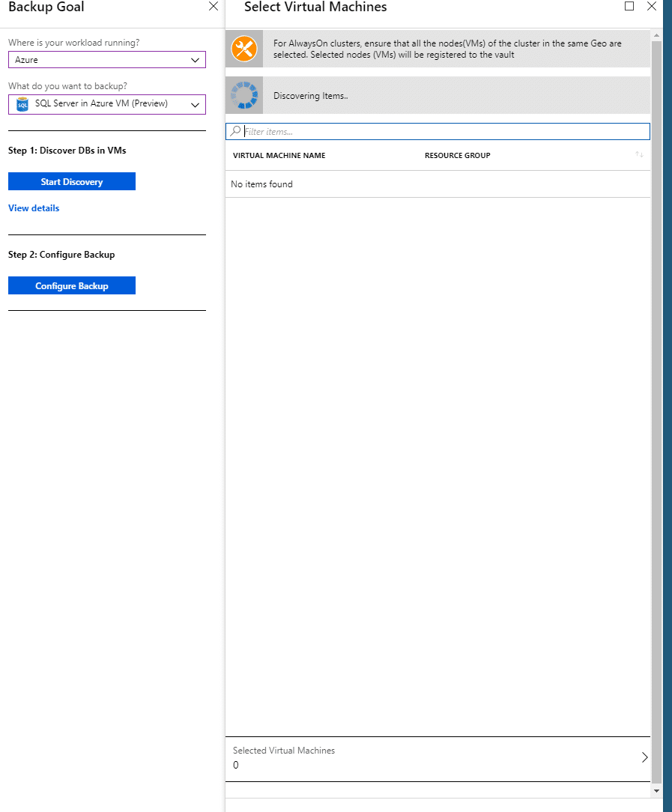The image size is (672, 812).
Task: Sort by Virtual Machine Name column
Action: [x=279, y=155]
